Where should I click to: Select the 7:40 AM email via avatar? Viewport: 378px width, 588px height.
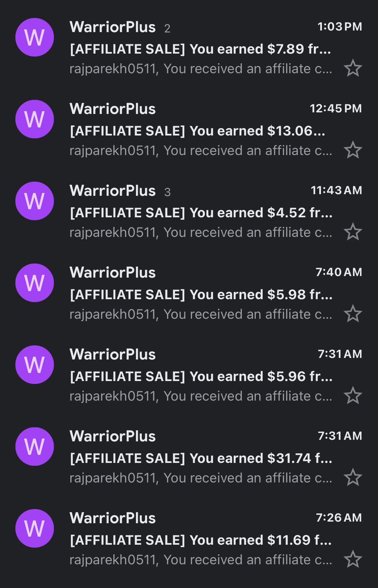(35, 283)
